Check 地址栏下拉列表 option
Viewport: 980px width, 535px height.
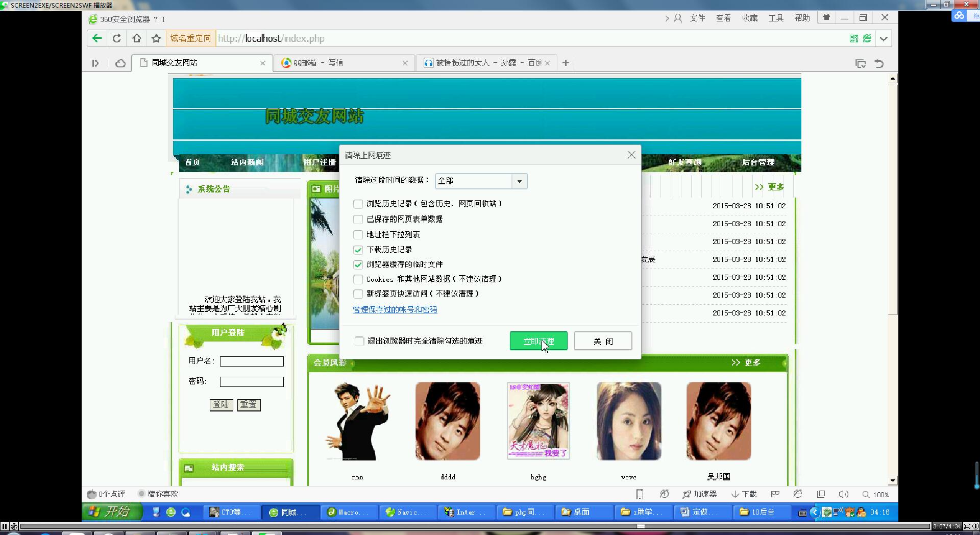click(358, 235)
